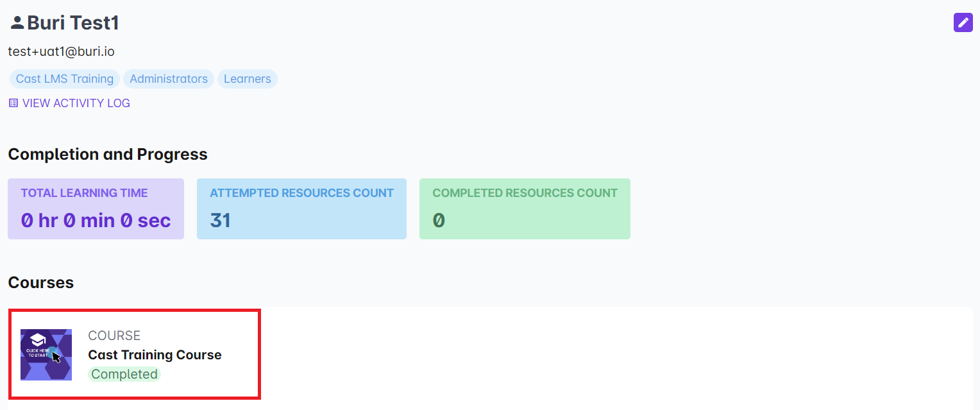Select the Attempted Resources Count card

coord(301,209)
